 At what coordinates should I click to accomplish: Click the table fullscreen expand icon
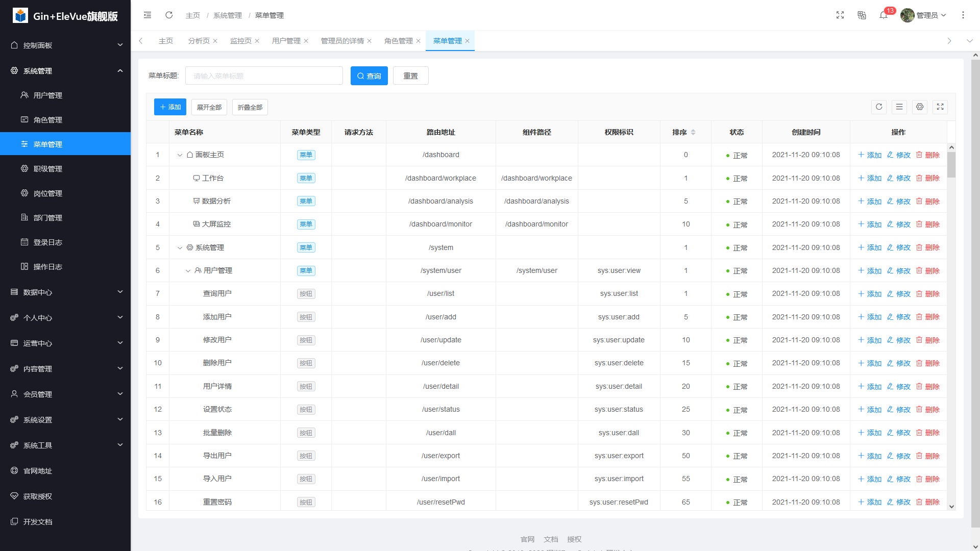[x=940, y=107]
